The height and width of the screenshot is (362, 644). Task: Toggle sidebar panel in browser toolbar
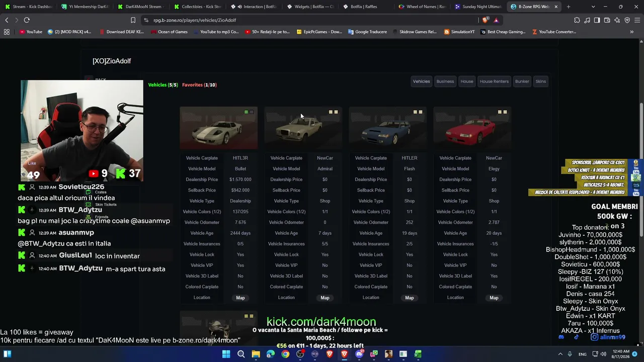pos(597,20)
